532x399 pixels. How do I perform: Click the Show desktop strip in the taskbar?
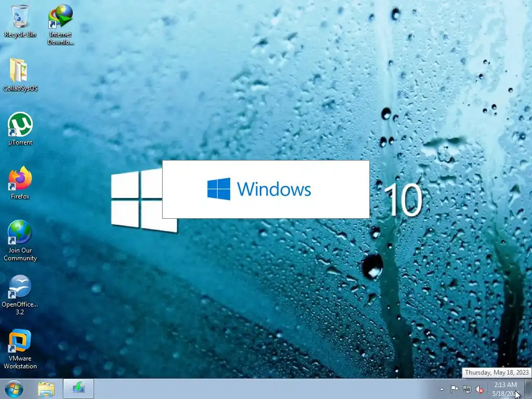coord(528,389)
